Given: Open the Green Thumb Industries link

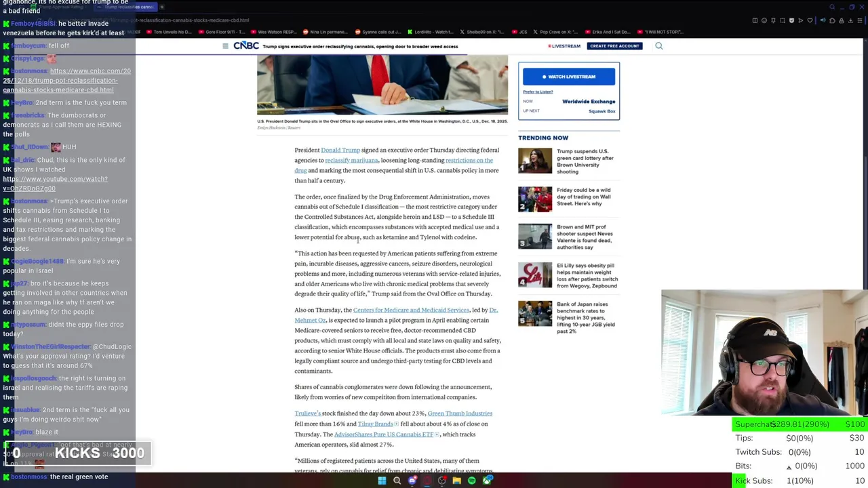Looking at the screenshot, I should point(460,413).
